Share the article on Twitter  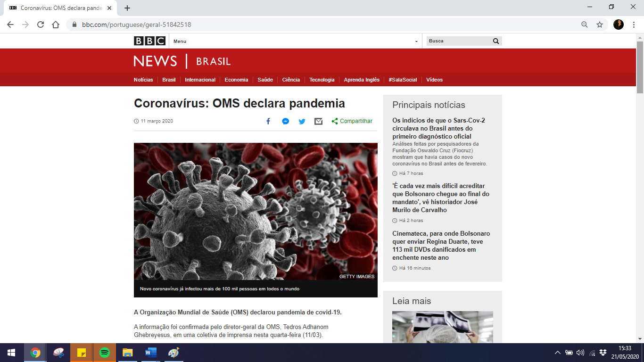click(302, 121)
